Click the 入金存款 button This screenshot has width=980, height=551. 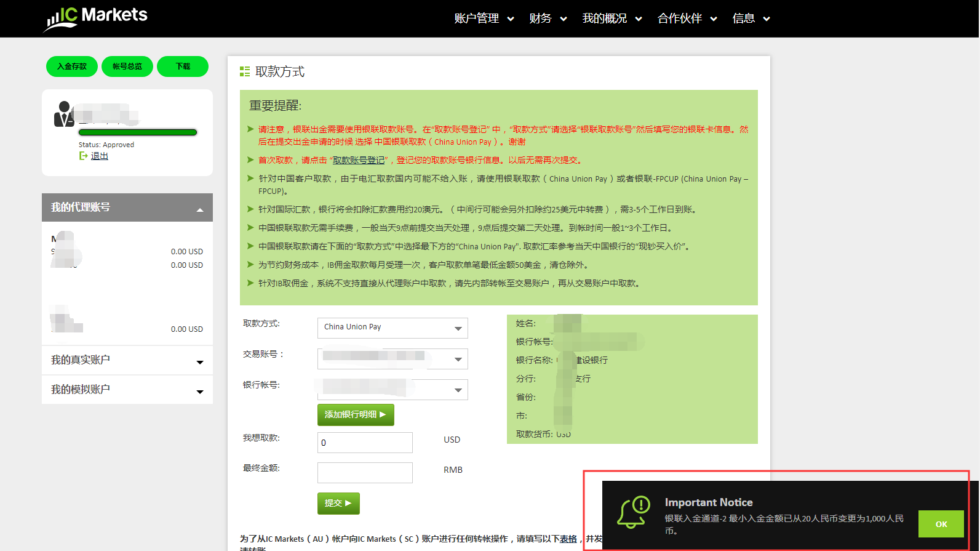[x=72, y=66]
